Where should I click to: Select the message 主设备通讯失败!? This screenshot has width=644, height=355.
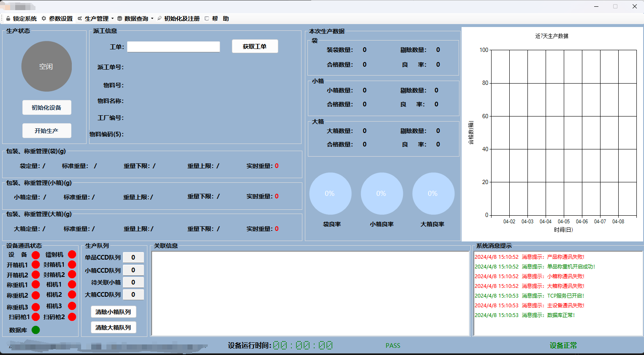530,306
